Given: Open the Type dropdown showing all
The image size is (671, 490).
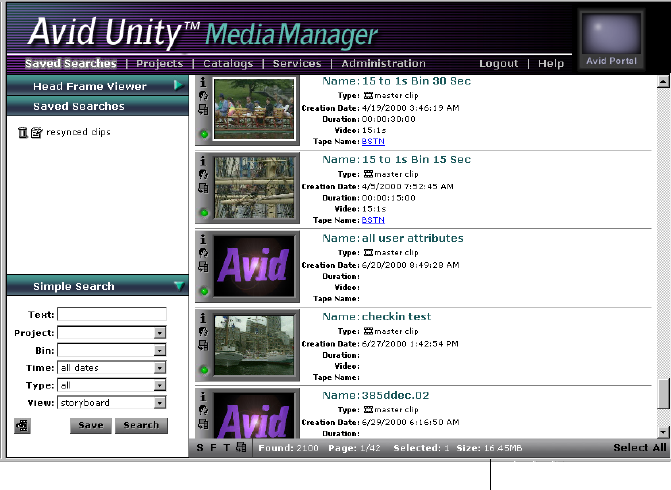Looking at the screenshot, I should (x=160, y=386).
